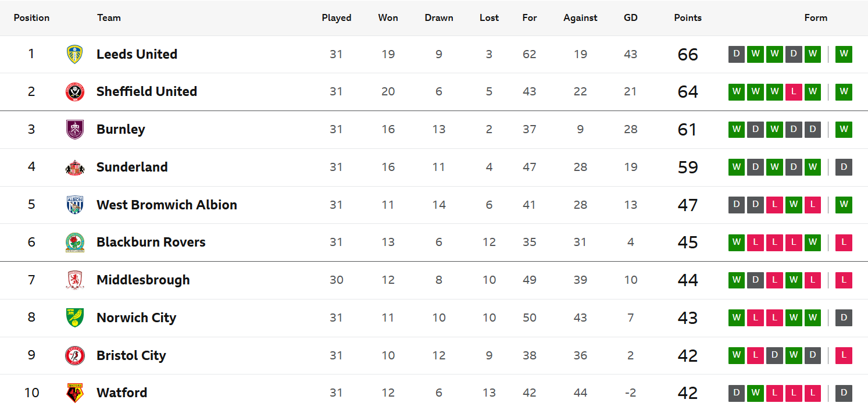This screenshot has width=868, height=410.
Task: Click the Sunderland club crest
Action: [75, 167]
